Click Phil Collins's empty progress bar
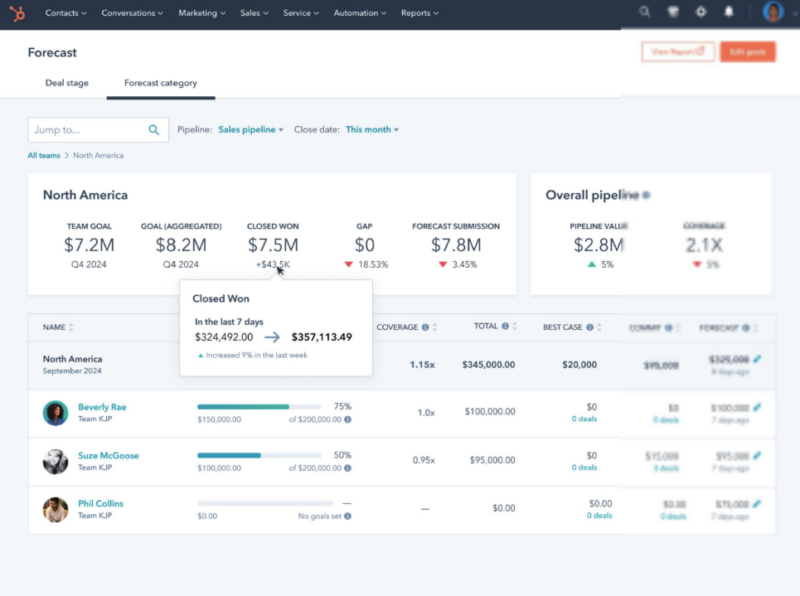Image resolution: width=800 pixels, height=596 pixels. pyautogui.click(x=265, y=503)
